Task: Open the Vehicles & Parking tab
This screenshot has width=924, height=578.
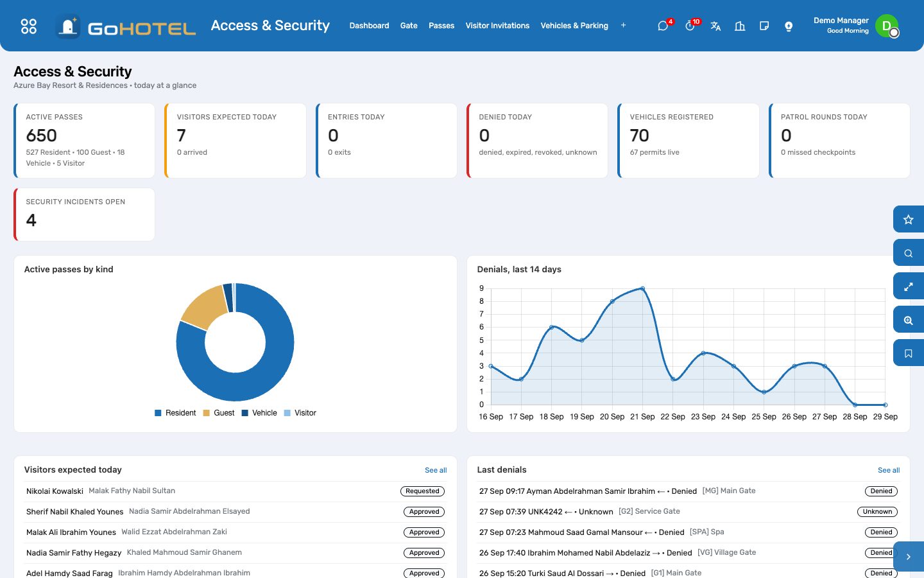Action: pyautogui.click(x=574, y=26)
